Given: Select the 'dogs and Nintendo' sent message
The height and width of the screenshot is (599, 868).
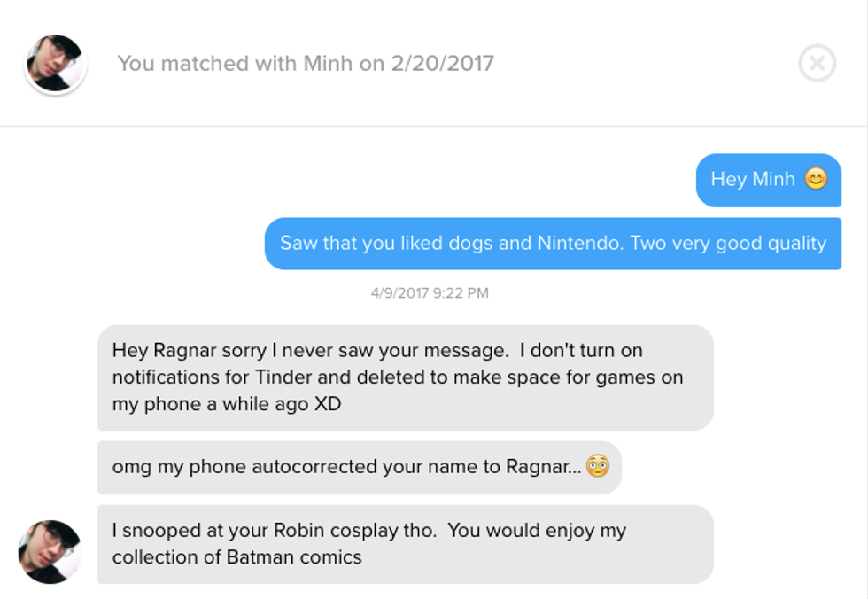Looking at the screenshot, I should pyautogui.click(x=553, y=244).
